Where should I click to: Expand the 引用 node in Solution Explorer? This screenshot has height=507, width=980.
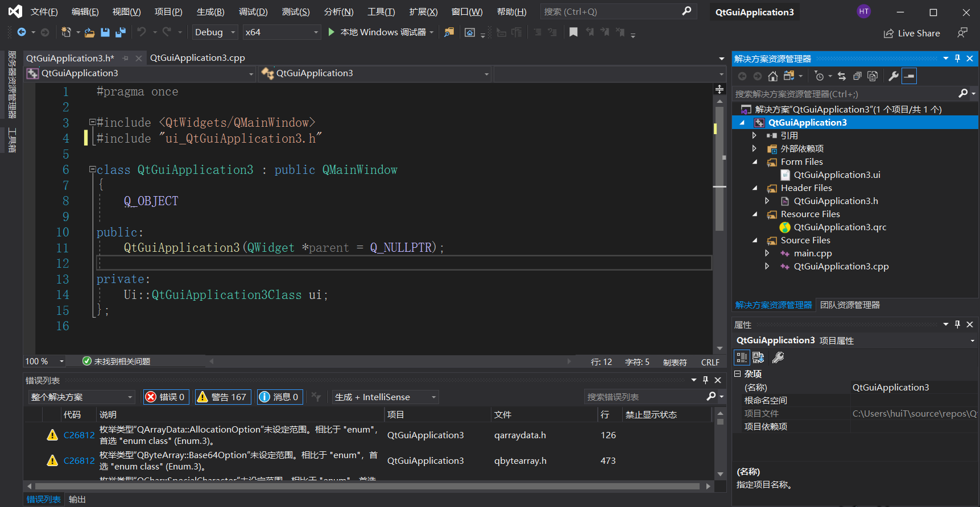point(754,135)
